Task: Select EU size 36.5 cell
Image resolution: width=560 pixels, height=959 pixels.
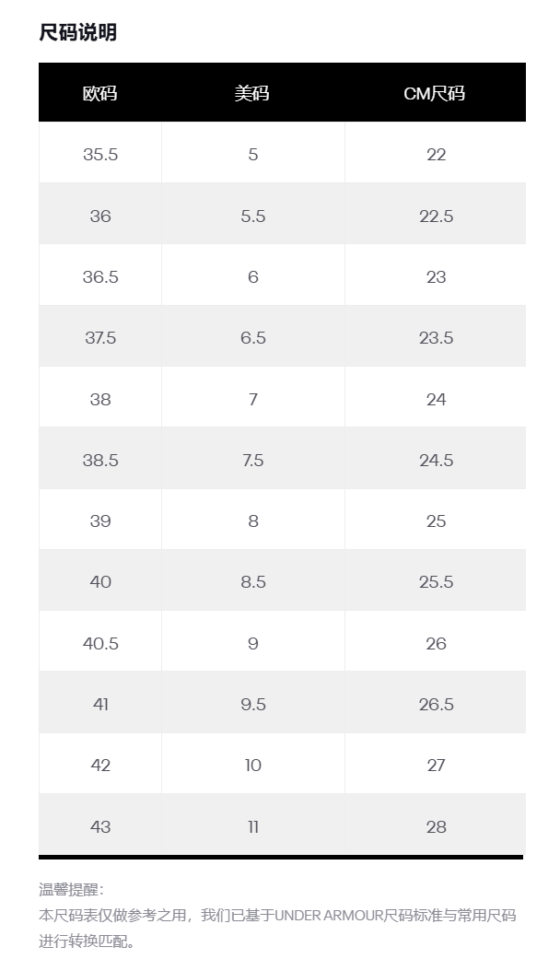Action: (x=100, y=276)
